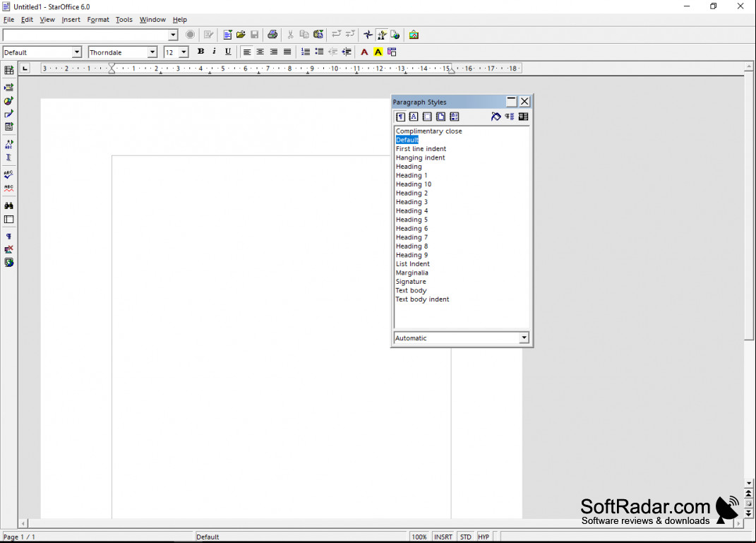Open Insert Object chart icon in sidebar
Viewport: 756px width, 543px height.
(8, 101)
